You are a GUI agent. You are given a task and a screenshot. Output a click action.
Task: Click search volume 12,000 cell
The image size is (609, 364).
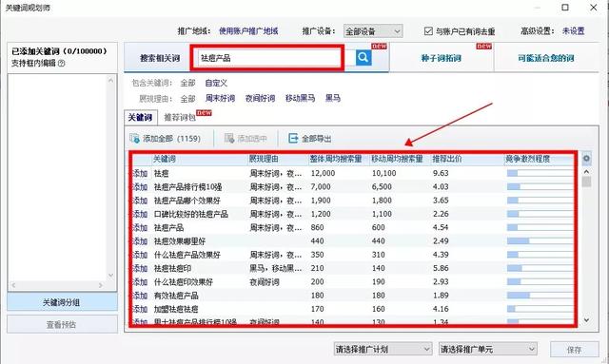tap(323, 174)
